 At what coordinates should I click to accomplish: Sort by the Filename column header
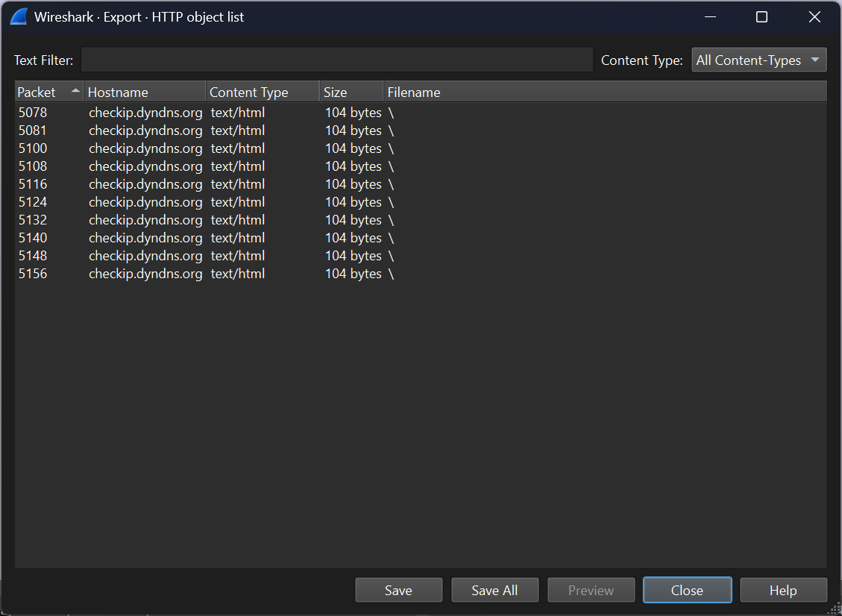(x=605, y=92)
